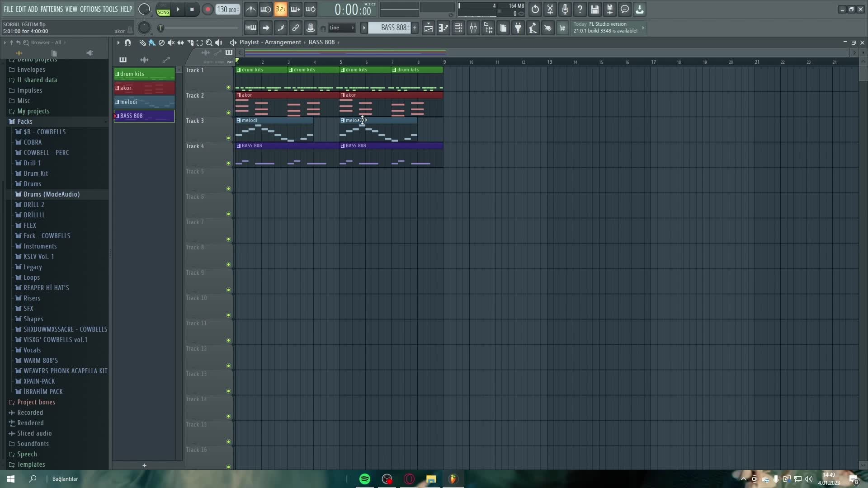Image resolution: width=868 pixels, height=488 pixels.
Task: Toggle auto-scroll arrow icon
Action: tap(266, 28)
